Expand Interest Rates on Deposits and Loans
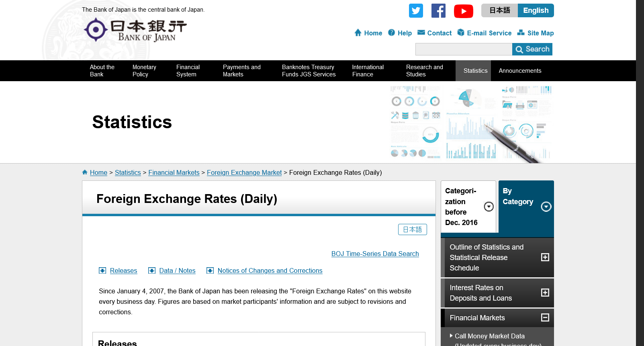644x346 pixels. pyautogui.click(x=545, y=293)
